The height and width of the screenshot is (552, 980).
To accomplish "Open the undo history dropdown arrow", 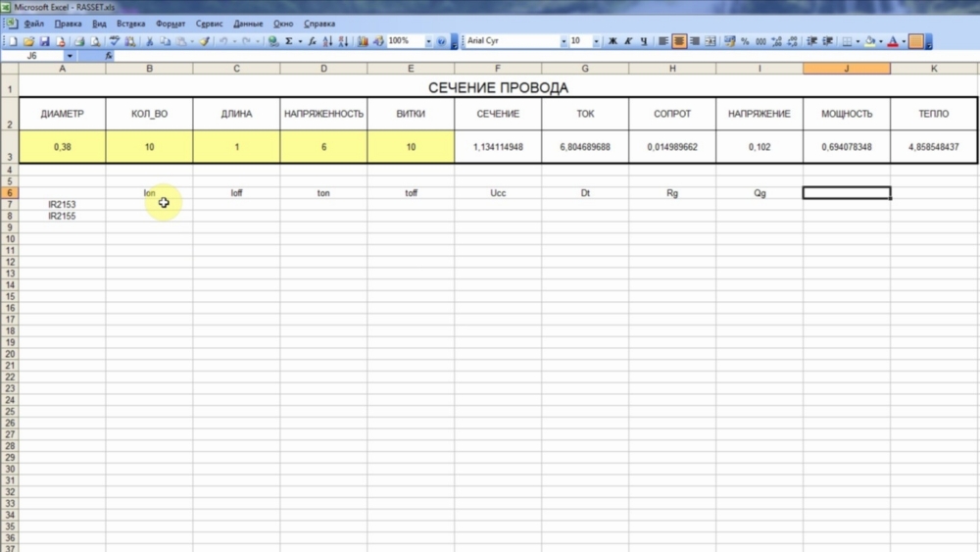I will click(x=234, y=41).
